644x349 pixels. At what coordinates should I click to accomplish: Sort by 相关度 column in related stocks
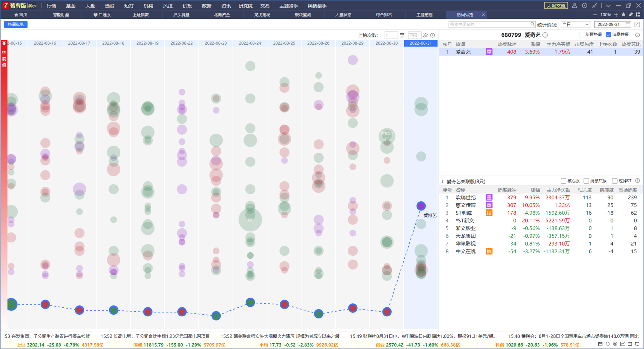pos(585,190)
